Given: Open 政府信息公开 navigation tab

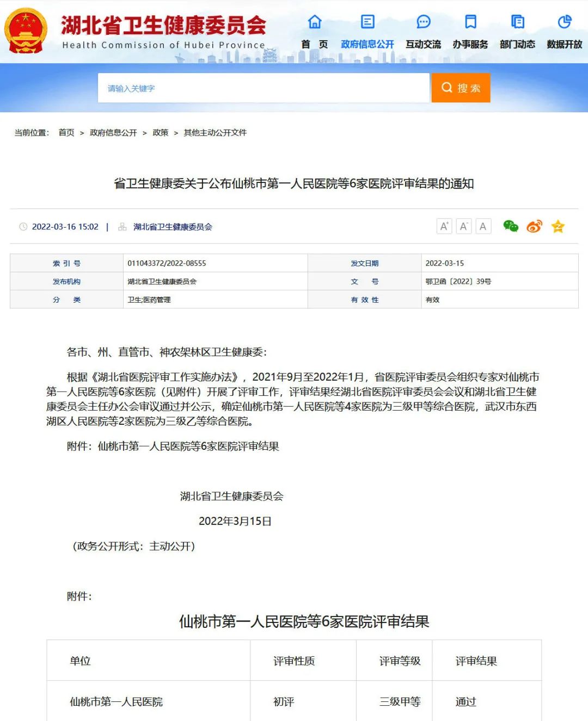Looking at the screenshot, I should click(x=367, y=44).
